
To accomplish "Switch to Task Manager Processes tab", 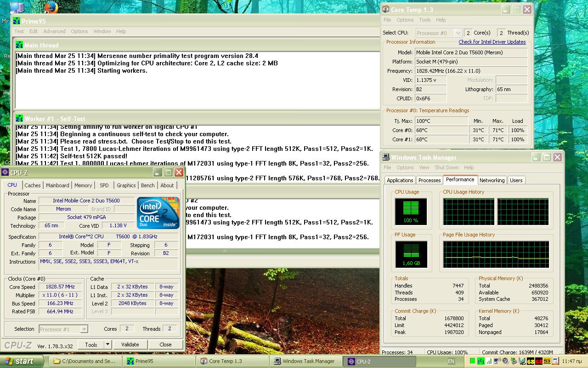I will click(430, 180).
